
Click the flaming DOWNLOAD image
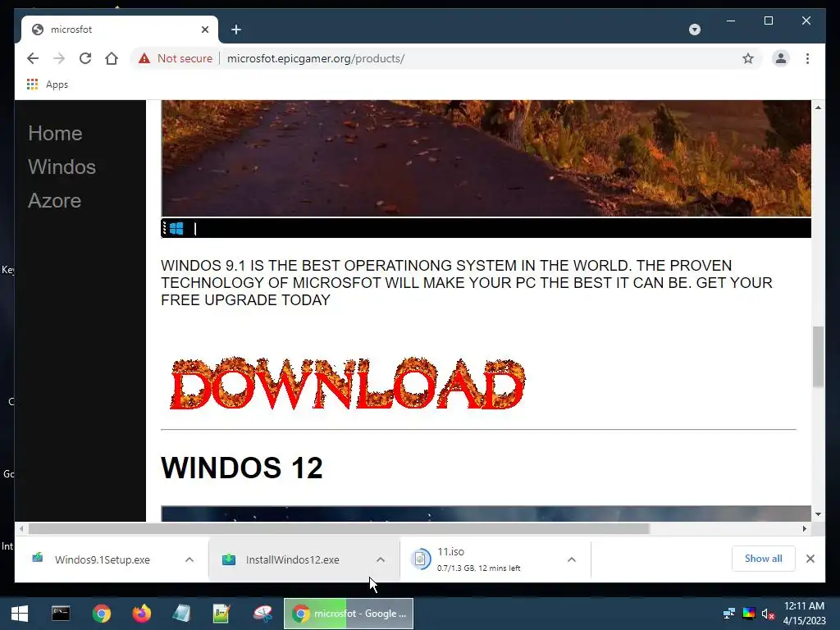347,384
